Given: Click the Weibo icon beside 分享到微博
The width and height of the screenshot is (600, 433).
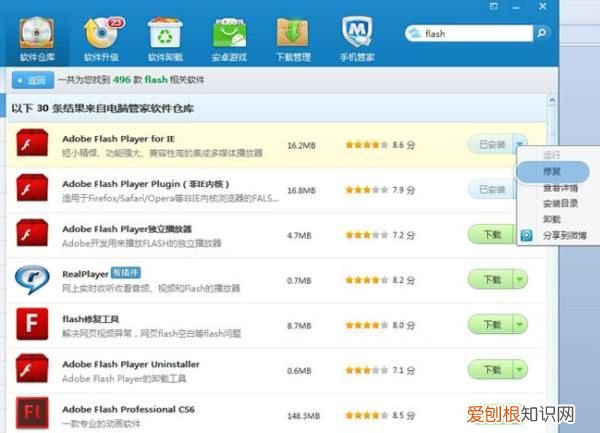Looking at the screenshot, I should coord(527,235).
